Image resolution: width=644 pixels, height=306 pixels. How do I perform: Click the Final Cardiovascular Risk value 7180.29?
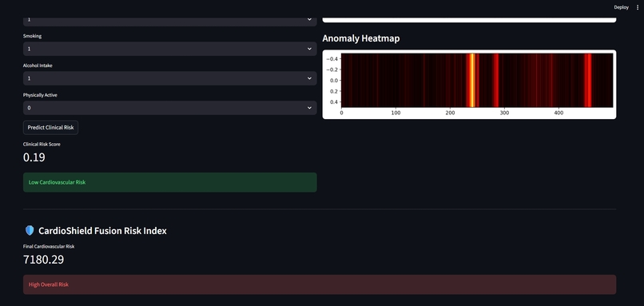click(x=43, y=260)
